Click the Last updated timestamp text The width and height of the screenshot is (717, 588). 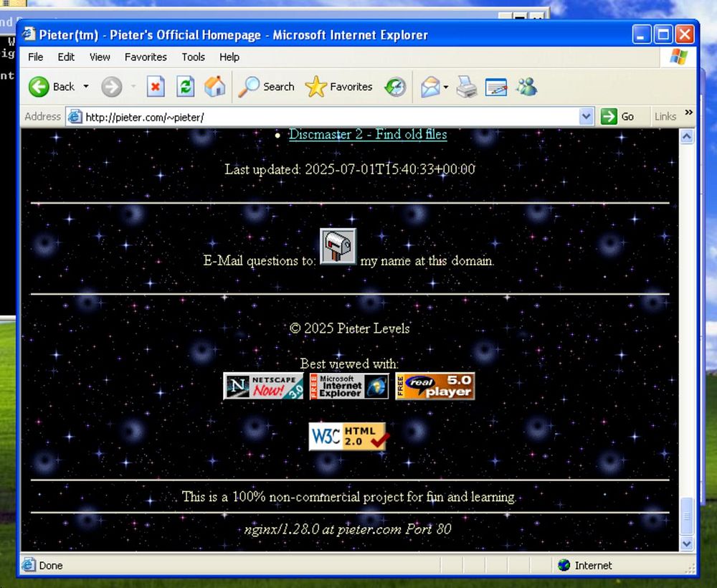[x=350, y=169]
